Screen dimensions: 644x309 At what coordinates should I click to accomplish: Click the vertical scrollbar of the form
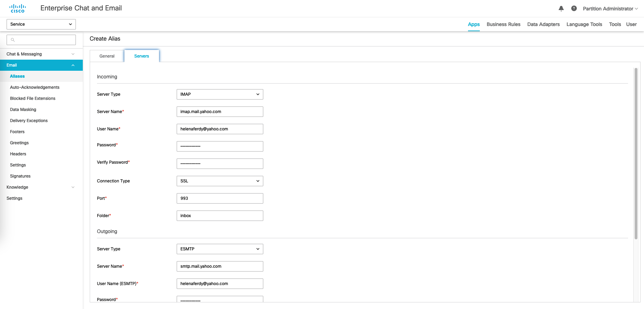(636, 153)
